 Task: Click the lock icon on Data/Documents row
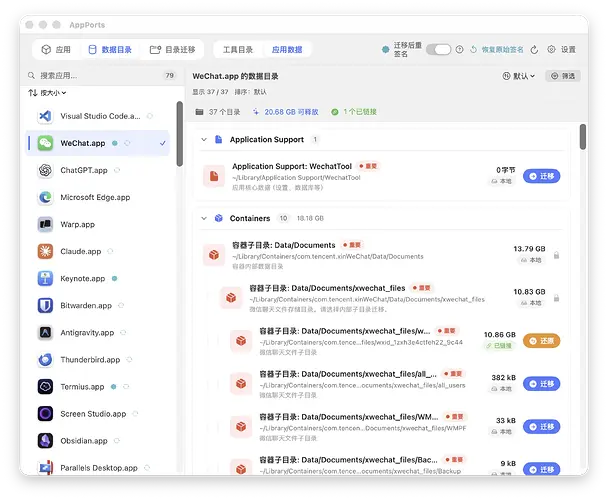[556, 255]
